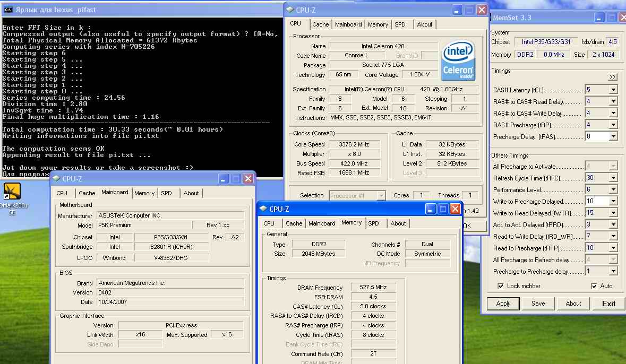Viewport: 626px width, 364px height.
Task: Select CPU tab in Mainboard CPU-Z window
Action: pos(62,193)
